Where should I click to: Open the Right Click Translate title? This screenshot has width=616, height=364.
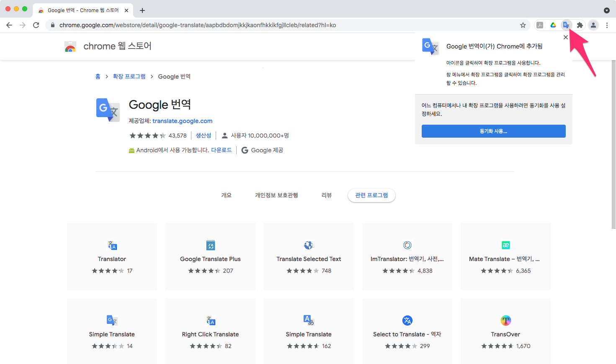tap(210, 334)
